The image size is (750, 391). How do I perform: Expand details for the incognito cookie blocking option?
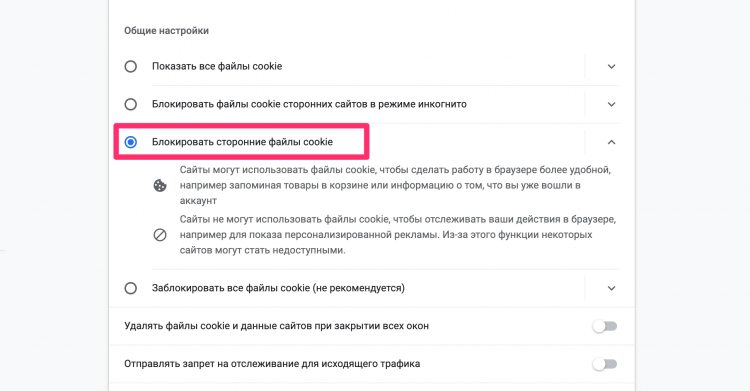pos(611,104)
